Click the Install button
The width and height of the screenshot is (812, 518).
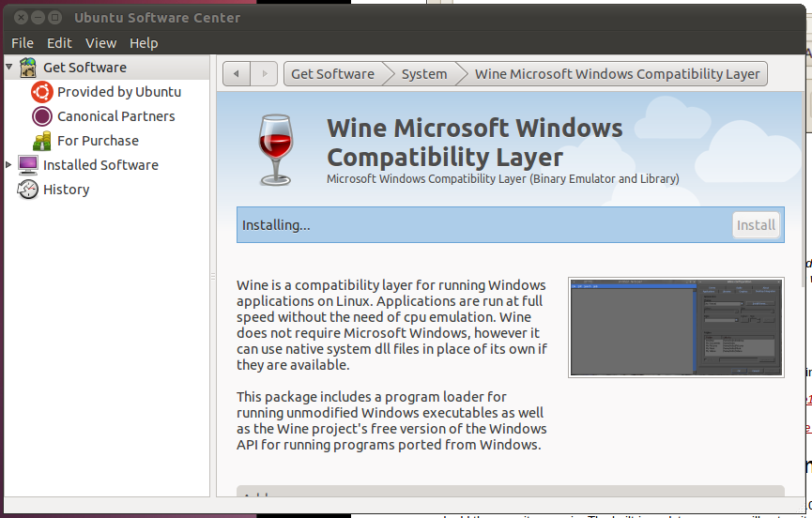pyautogui.click(x=756, y=225)
